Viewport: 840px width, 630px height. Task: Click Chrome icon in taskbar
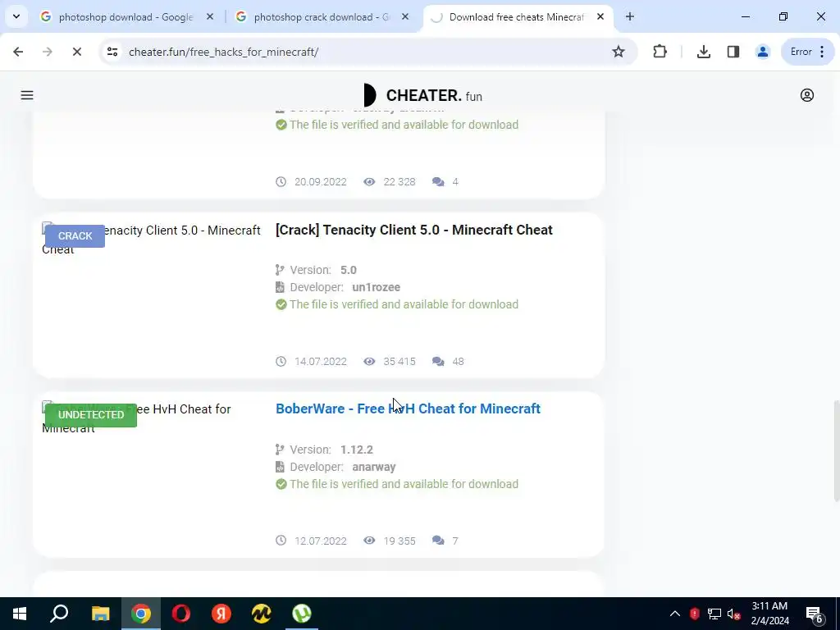tap(141, 614)
